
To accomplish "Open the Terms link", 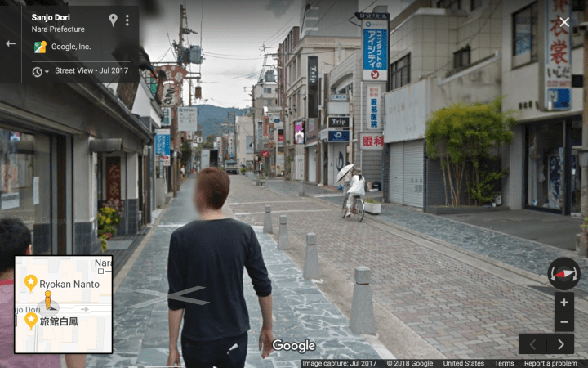I will (504, 363).
